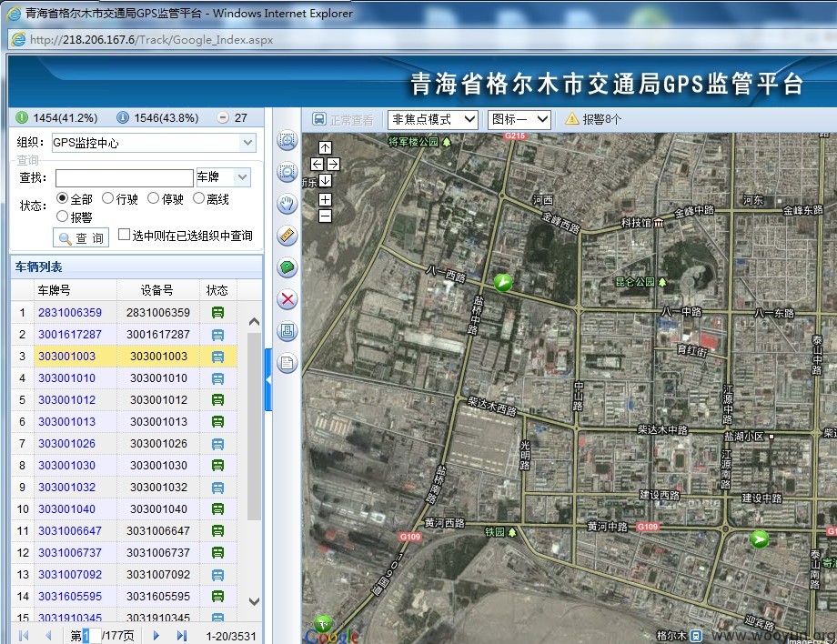Check 选中则在已选组织中查询 checkbox
Screen dimensions: 837x644
pos(124,235)
